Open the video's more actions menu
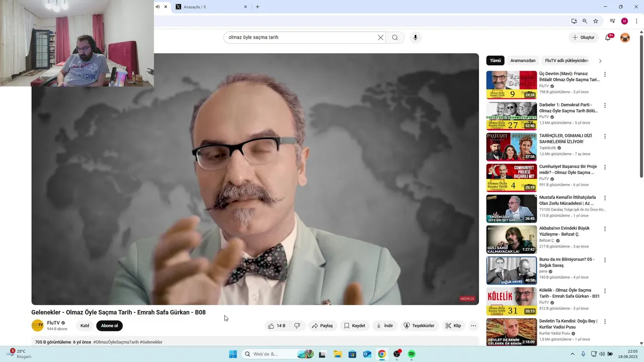Screen dimensions: 644x362 click(473, 326)
